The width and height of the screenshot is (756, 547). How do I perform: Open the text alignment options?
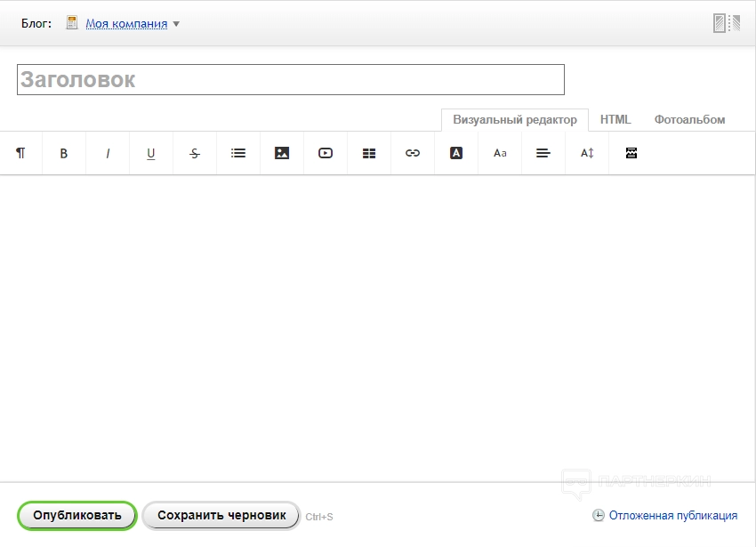pos(543,153)
